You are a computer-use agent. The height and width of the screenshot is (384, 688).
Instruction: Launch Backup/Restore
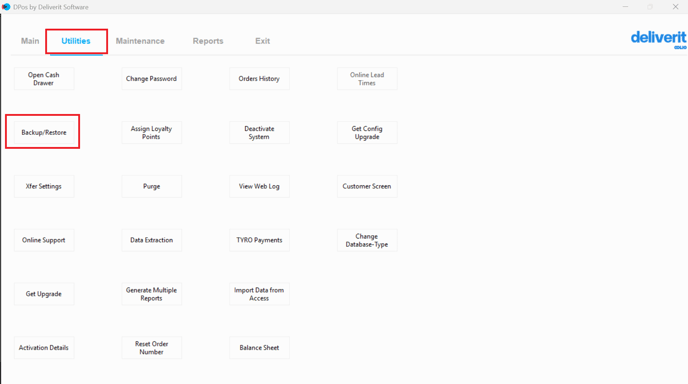pyautogui.click(x=44, y=133)
